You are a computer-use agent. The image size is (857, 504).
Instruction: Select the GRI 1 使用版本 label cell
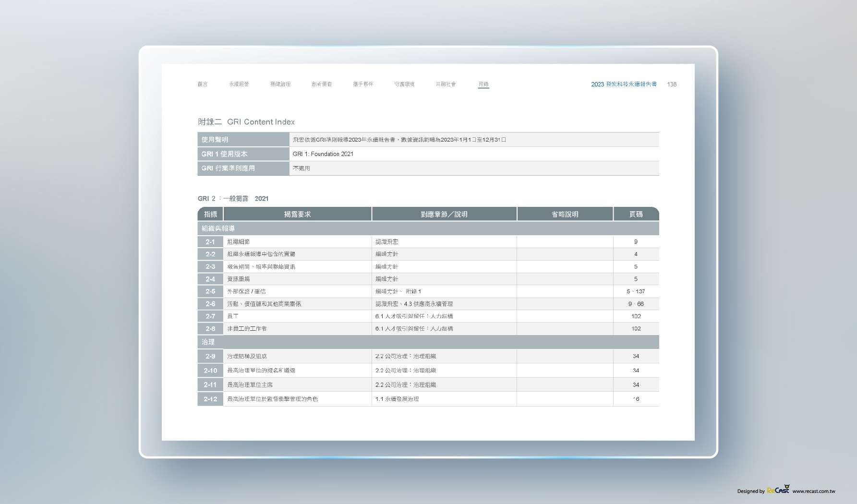(x=243, y=154)
